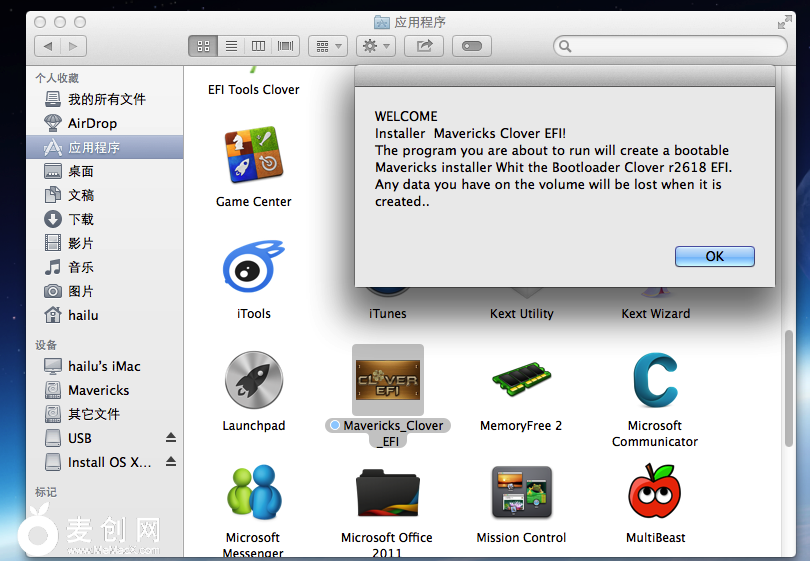The width and height of the screenshot is (810, 561).
Task: Open the Mission Control app icon
Action: (x=521, y=493)
